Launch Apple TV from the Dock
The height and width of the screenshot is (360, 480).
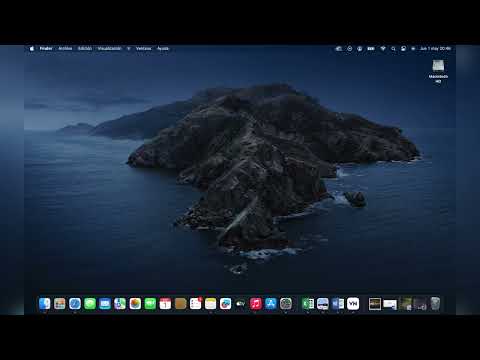pos(241,304)
